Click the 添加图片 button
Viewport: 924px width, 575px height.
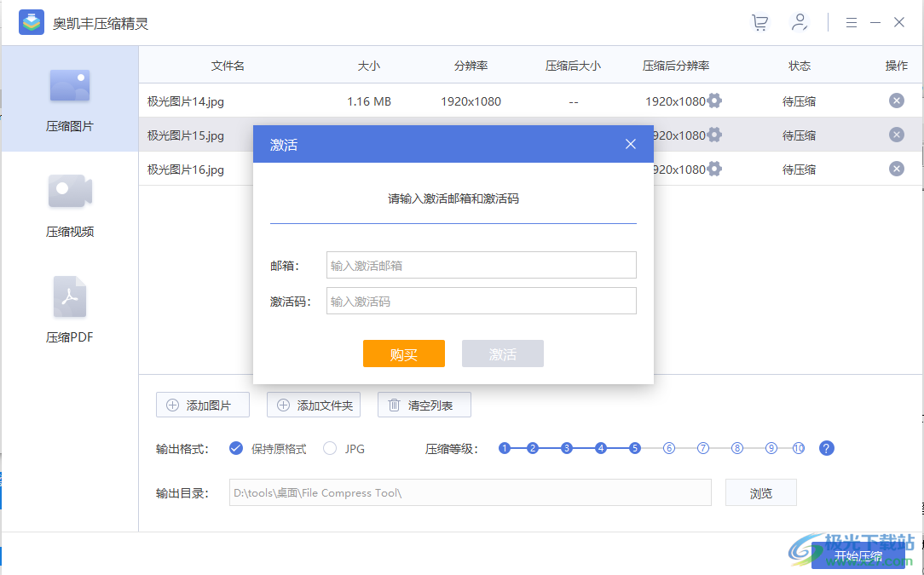tap(203, 405)
